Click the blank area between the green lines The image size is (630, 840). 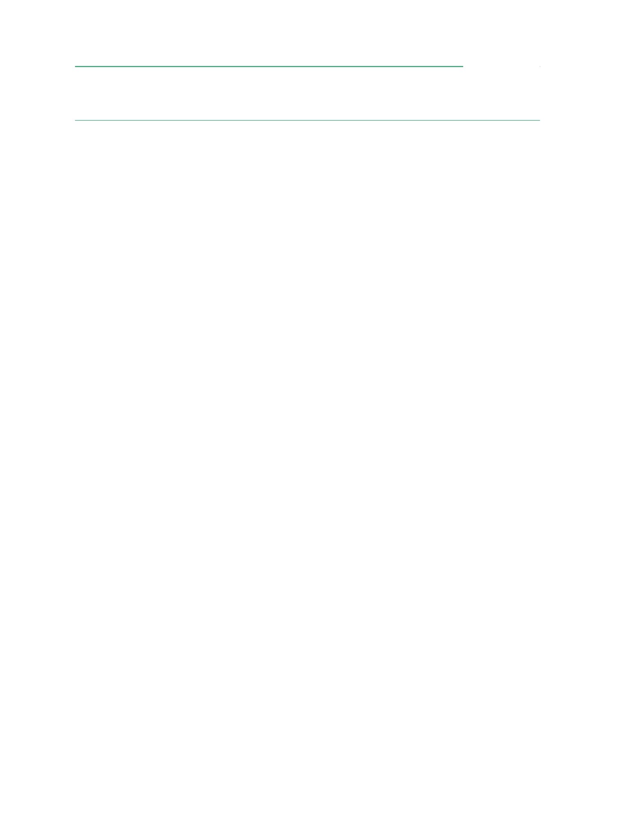click(x=307, y=93)
